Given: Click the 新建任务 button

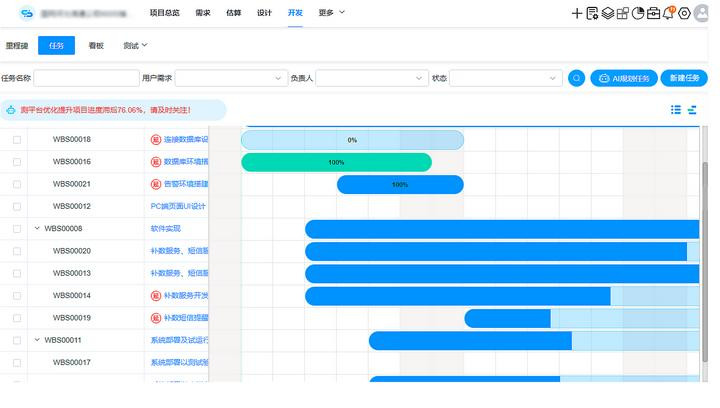Looking at the screenshot, I should 685,78.
